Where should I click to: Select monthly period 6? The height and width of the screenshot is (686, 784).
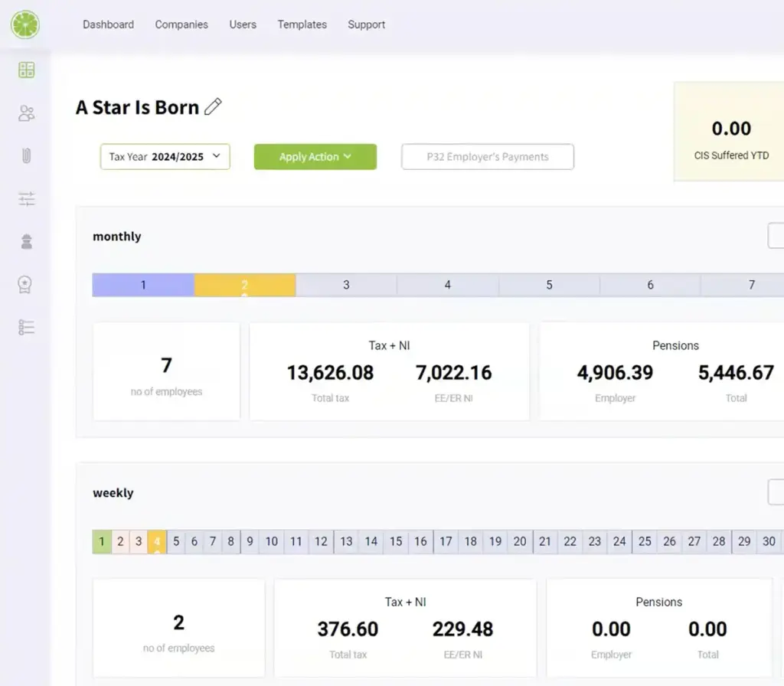(650, 285)
